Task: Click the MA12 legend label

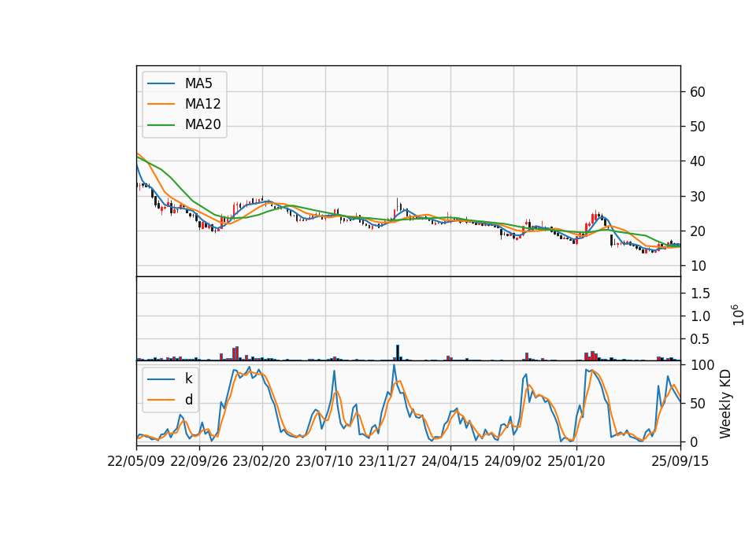Action: coord(202,104)
